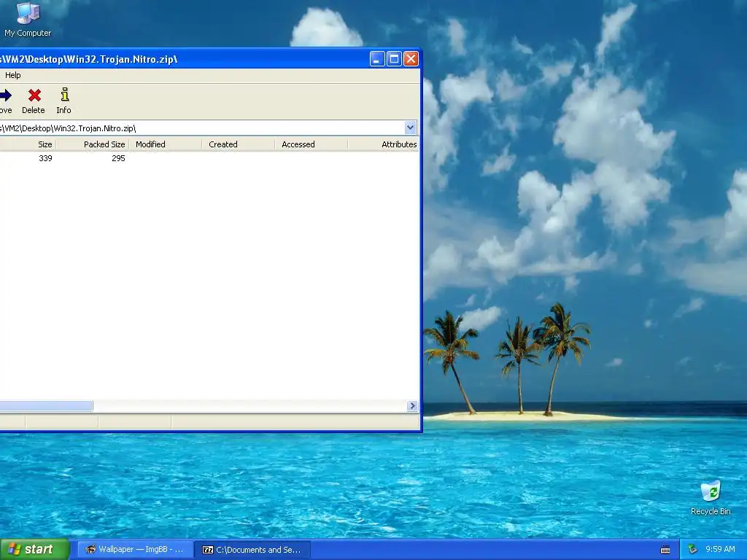Sort by the Size column header

[28, 144]
